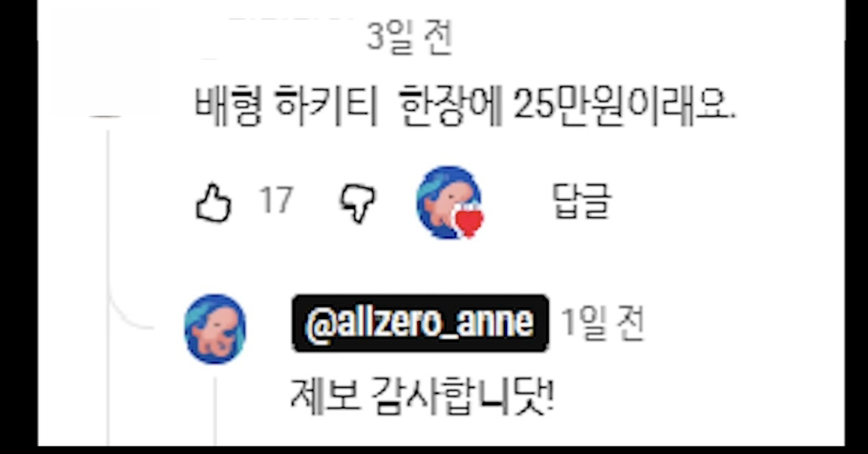
Task: Click the short horizontal line left of the comment
Action: (x=105, y=117)
